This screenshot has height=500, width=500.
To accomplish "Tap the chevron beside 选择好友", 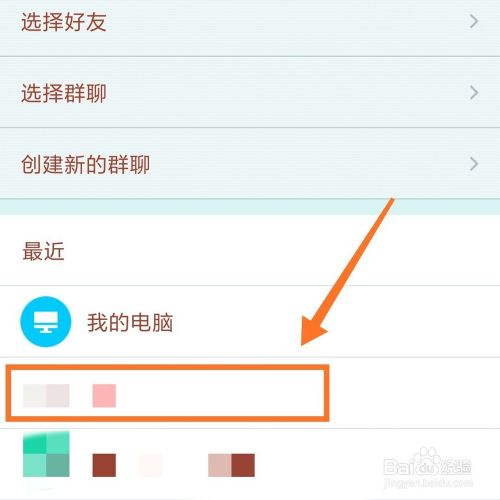I will coord(474,22).
